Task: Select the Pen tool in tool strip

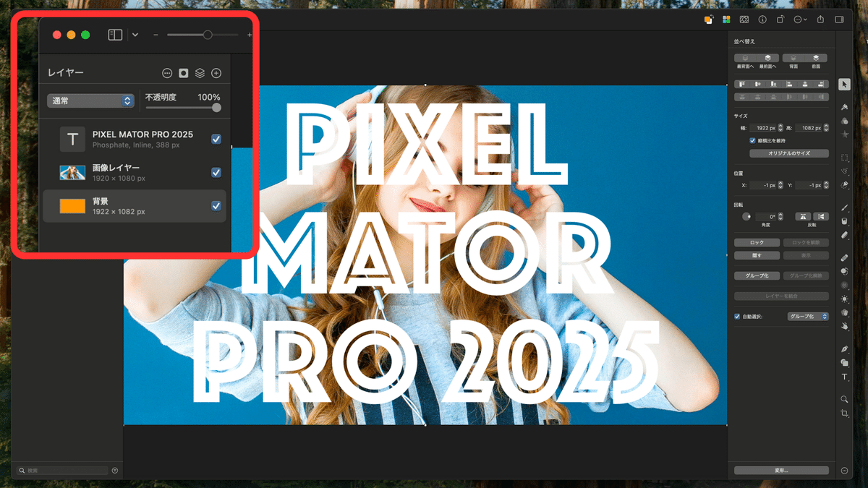Action: 844,349
